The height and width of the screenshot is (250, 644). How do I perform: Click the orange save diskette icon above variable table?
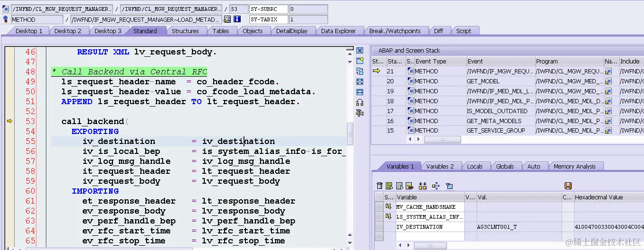(568, 186)
